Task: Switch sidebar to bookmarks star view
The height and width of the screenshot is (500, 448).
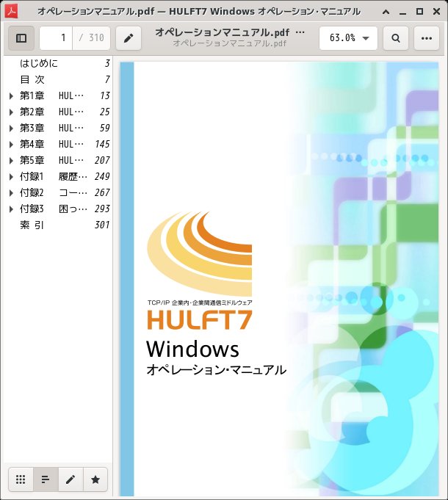Action: point(95,479)
